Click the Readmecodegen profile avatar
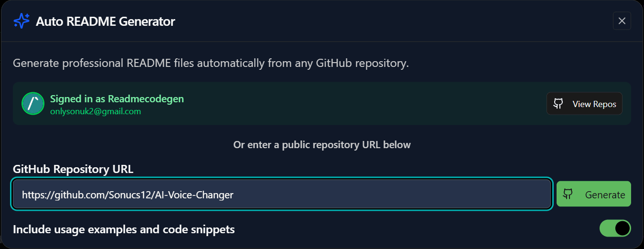The image size is (644, 249). [33, 103]
